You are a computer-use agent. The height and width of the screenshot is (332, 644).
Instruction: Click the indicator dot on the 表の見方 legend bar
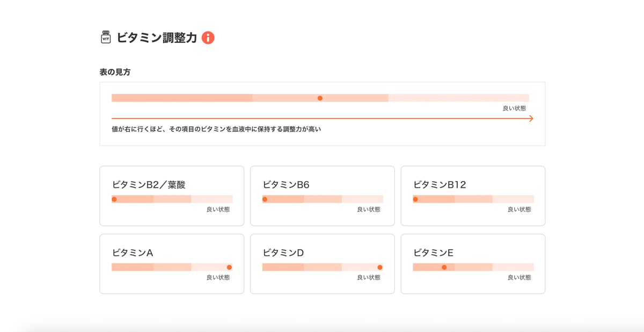click(320, 98)
